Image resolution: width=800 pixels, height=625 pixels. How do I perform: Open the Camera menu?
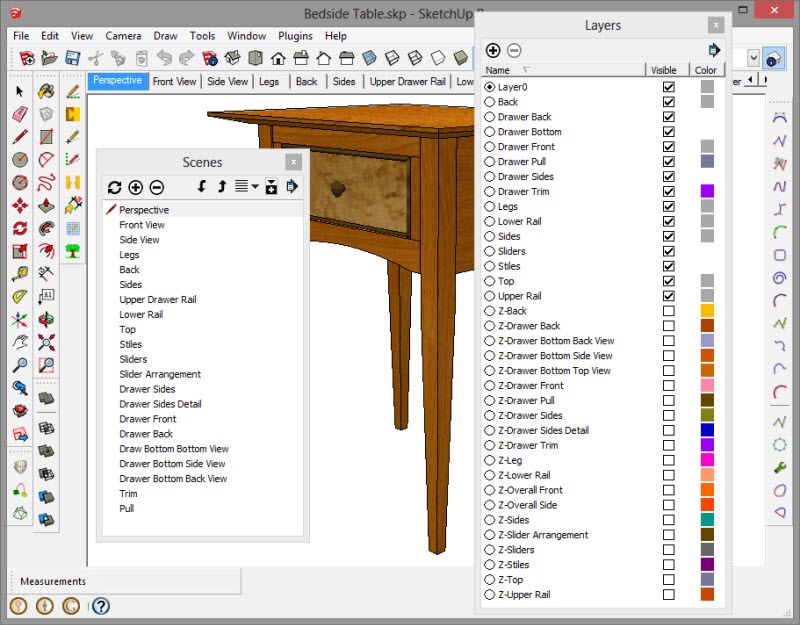click(123, 36)
